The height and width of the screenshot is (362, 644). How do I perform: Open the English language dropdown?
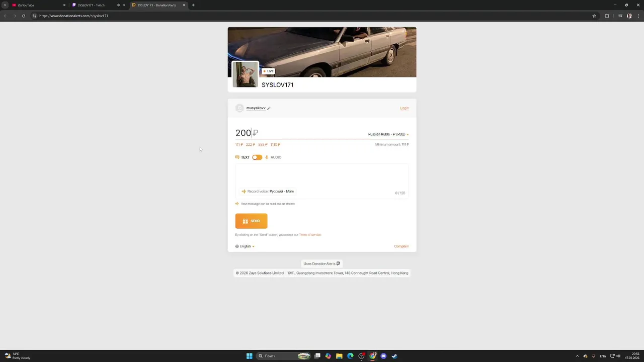pos(245,246)
